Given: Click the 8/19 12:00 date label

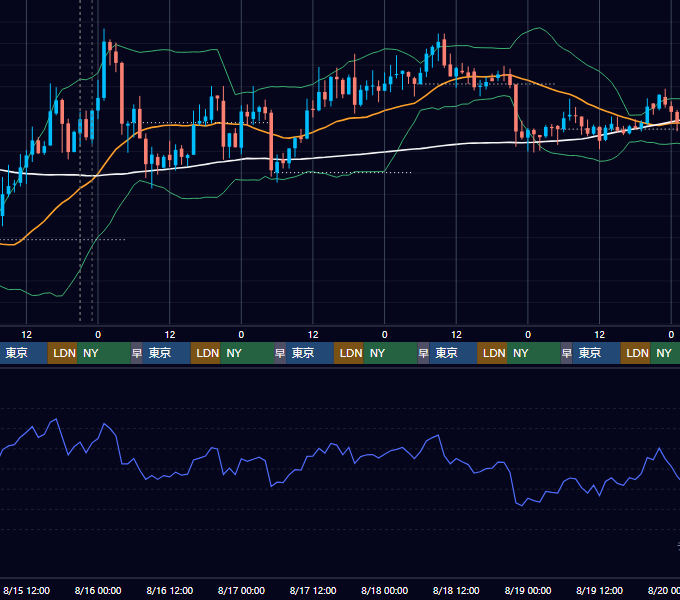Looking at the screenshot, I should tap(599, 590).
